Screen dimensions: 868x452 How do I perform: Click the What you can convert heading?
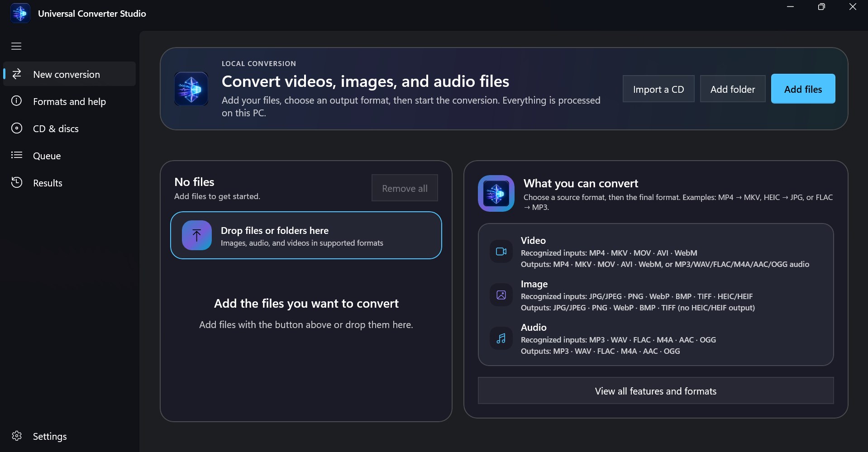581,183
